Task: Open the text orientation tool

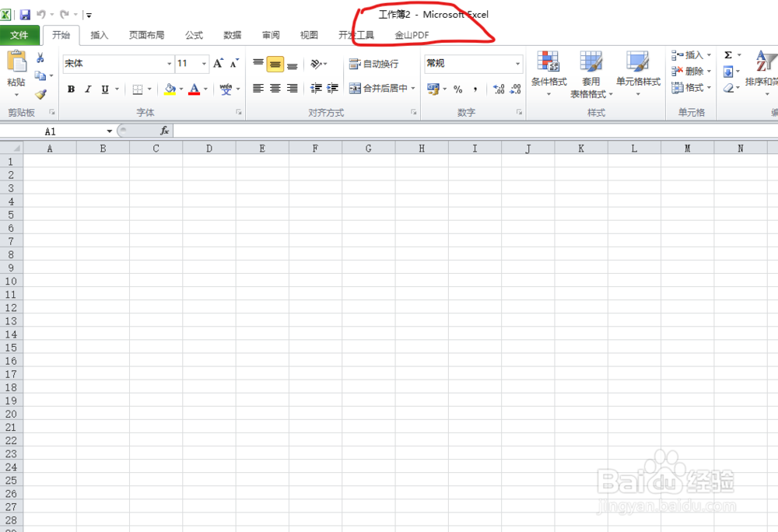Action: [x=318, y=64]
